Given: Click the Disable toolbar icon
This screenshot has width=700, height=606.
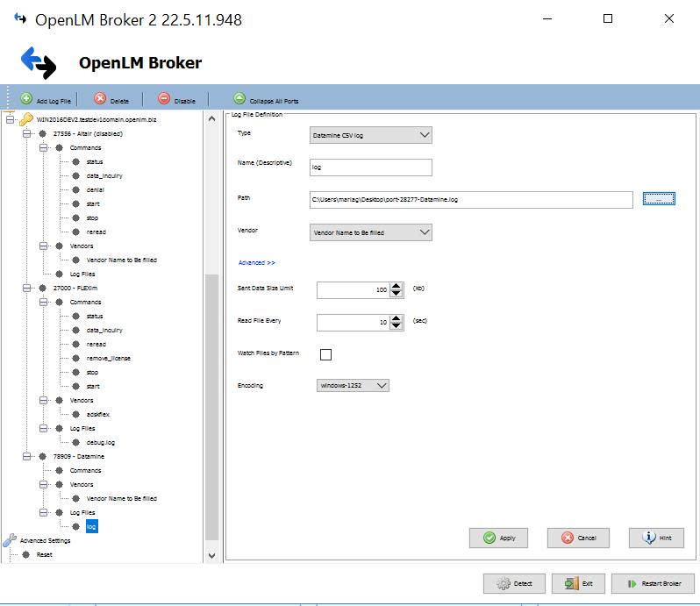Looking at the screenshot, I should pyautogui.click(x=163, y=100).
